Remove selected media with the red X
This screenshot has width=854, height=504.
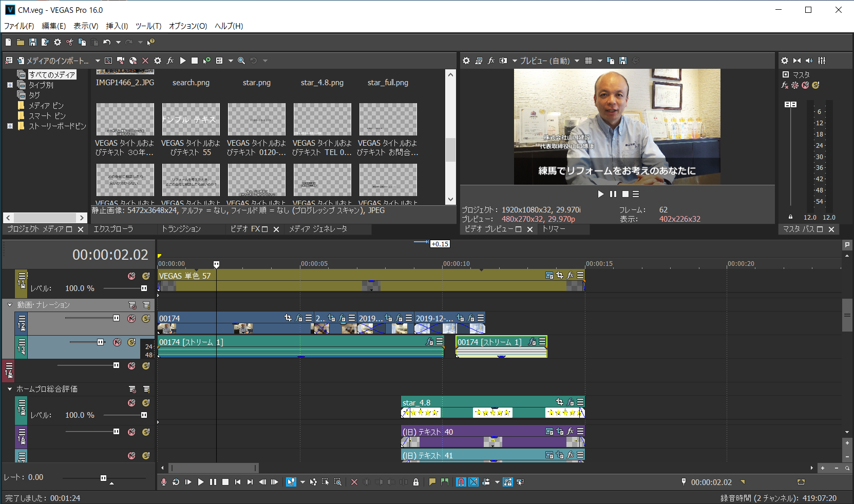tap(145, 61)
